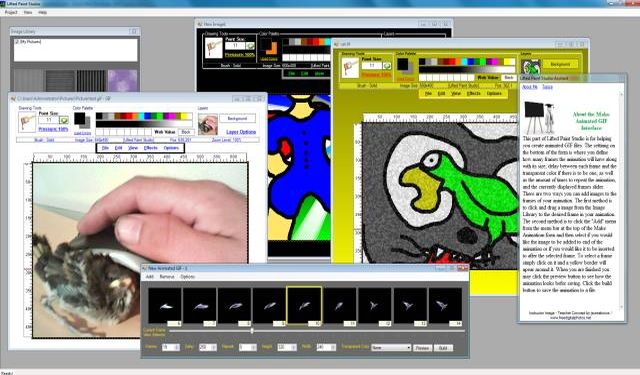The width and height of the screenshot is (640, 375).
Task: Select brush tool icon in yellow parrot window
Action: [x=350, y=68]
